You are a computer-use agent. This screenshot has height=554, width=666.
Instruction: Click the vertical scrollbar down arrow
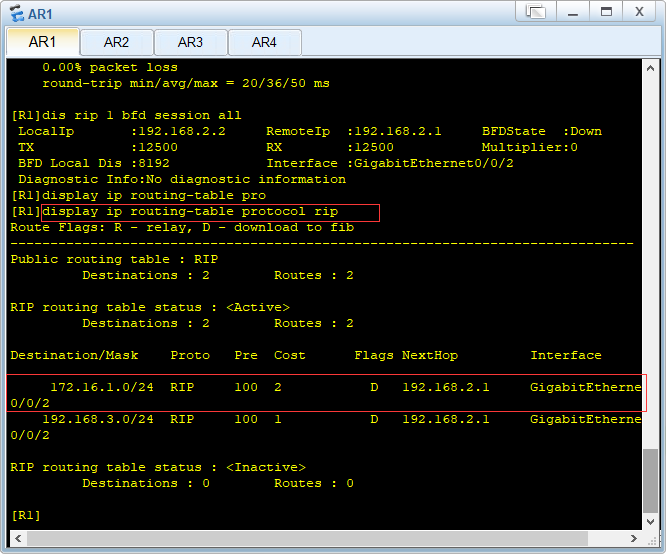tap(650, 522)
